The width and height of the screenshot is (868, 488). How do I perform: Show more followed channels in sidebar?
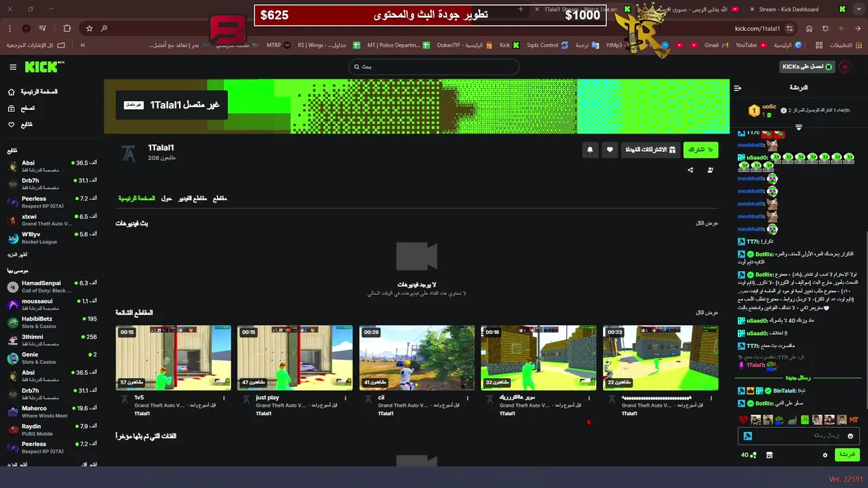pyautogui.click(x=18, y=254)
